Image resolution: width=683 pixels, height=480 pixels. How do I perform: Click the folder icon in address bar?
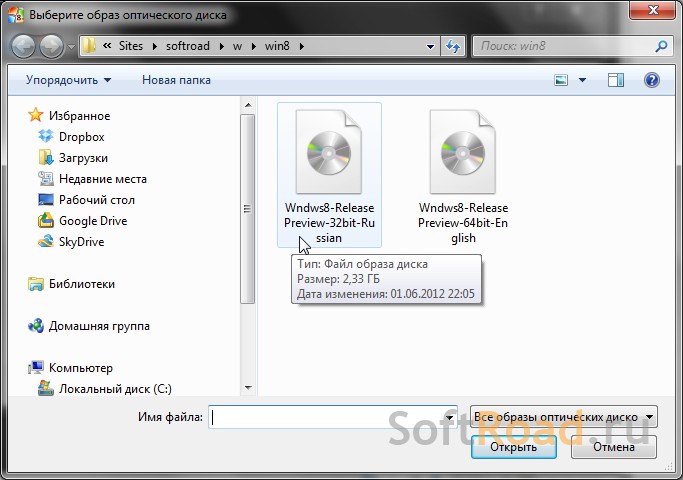(89, 46)
